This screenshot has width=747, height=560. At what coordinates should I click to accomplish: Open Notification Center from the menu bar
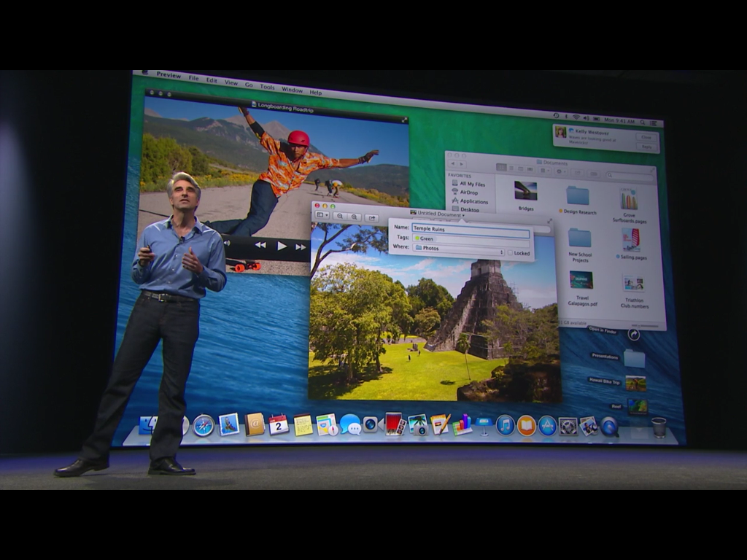pos(654,123)
